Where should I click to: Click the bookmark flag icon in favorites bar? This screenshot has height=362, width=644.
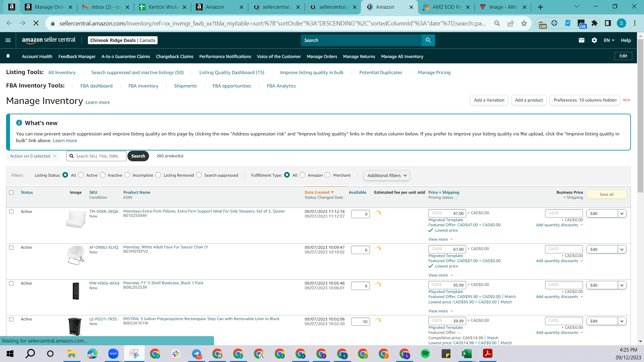pyautogui.click(x=8, y=56)
